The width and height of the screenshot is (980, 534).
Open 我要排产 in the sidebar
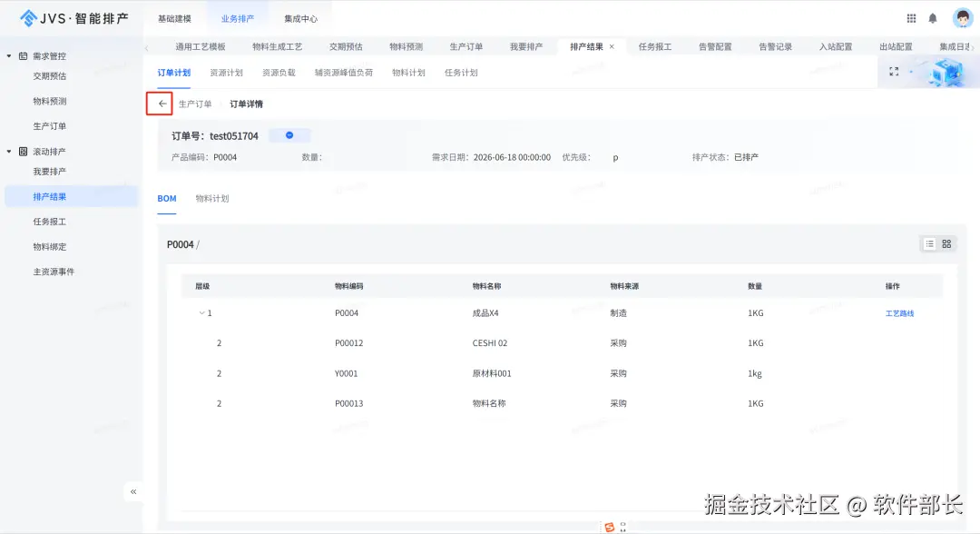49,172
